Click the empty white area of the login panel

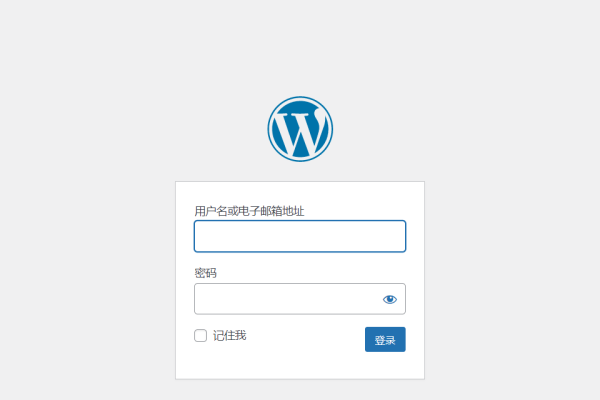coord(300,366)
